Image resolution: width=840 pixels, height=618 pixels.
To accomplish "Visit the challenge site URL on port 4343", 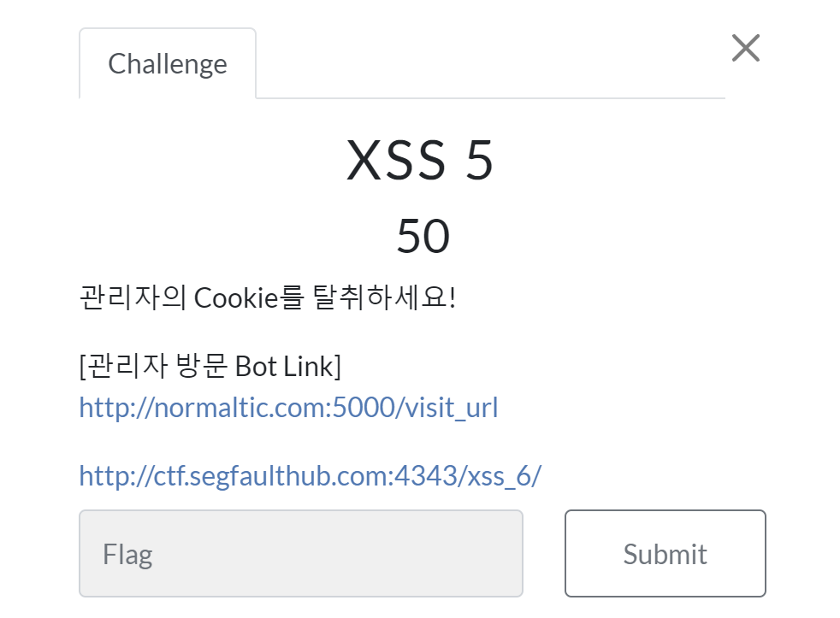I will 311,475.
